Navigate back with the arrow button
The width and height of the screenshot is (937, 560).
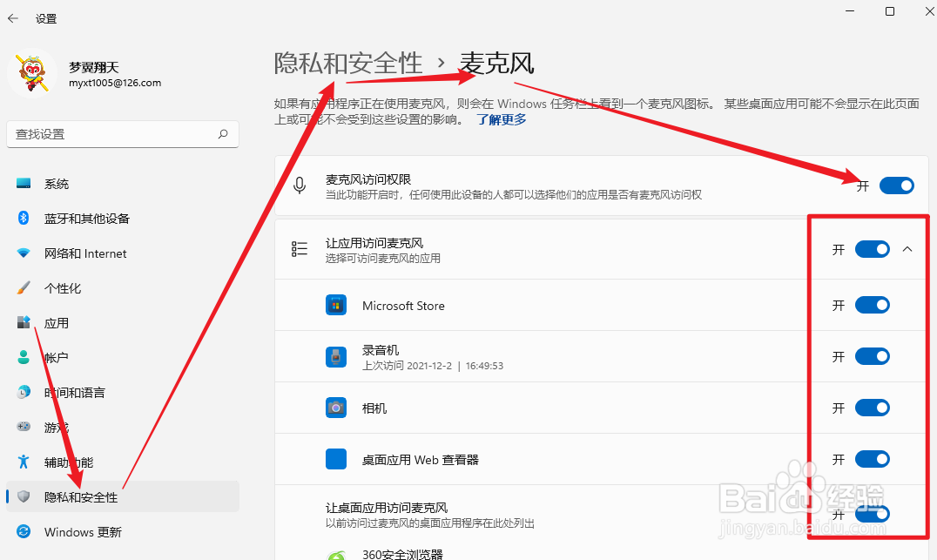(x=12, y=17)
